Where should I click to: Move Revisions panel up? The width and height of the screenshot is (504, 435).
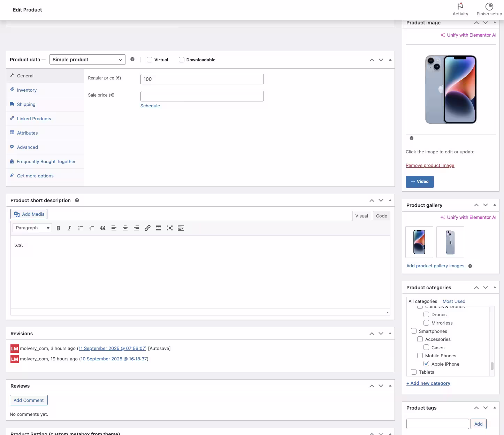point(372,334)
